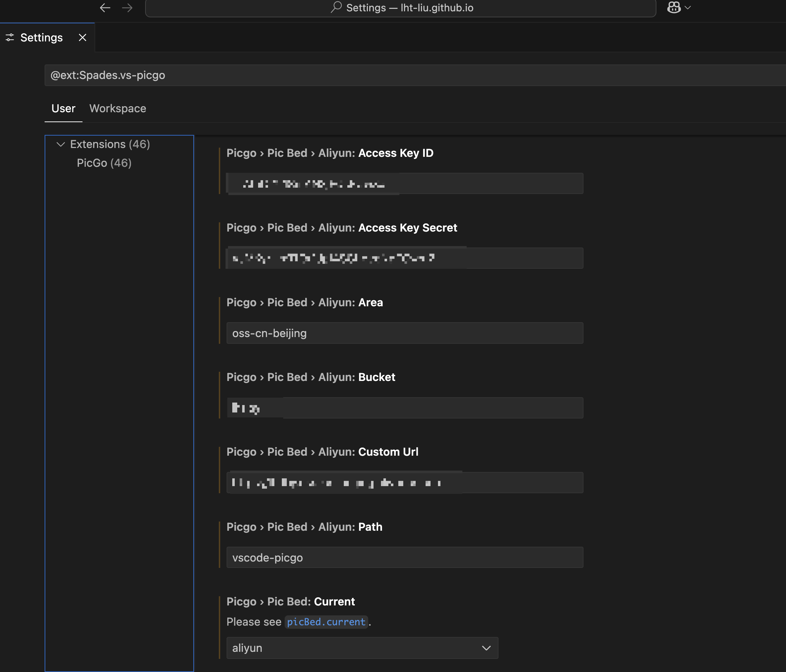Go back with the left arrow
Image resolution: width=786 pixels, height=672 pixels.
[105, 7]
